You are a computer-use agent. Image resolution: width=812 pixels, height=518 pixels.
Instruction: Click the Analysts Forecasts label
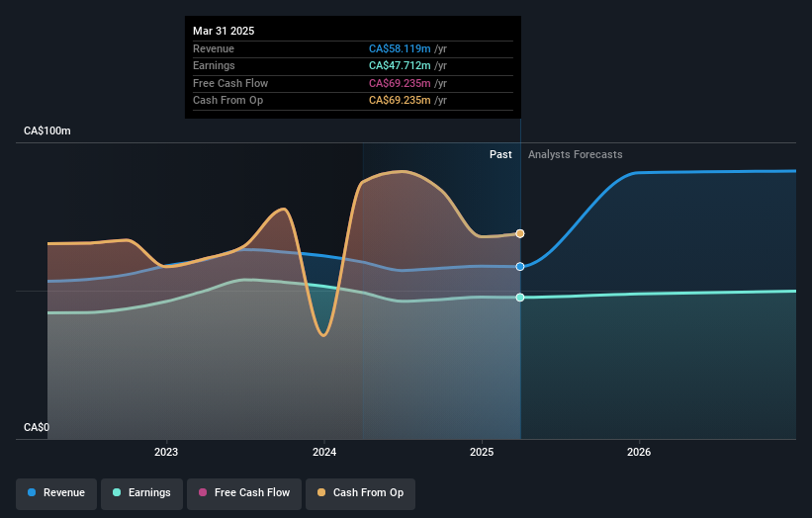point(576,155)
